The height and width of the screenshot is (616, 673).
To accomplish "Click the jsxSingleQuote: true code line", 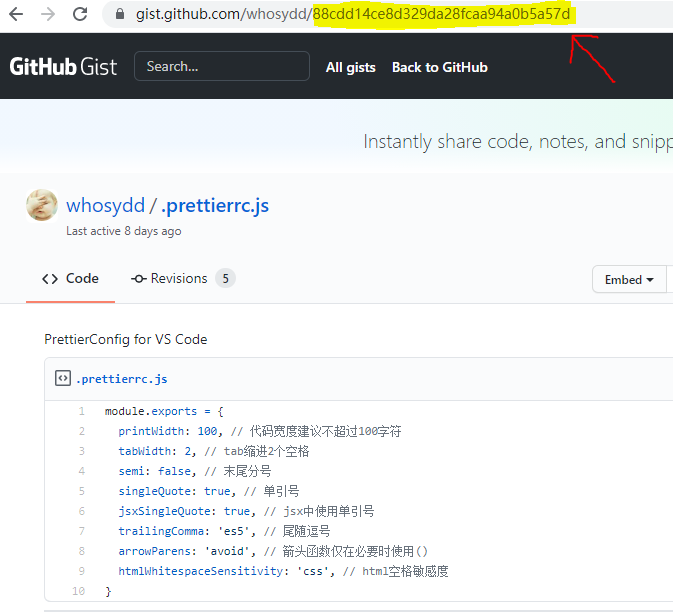I will click(246, 511).
